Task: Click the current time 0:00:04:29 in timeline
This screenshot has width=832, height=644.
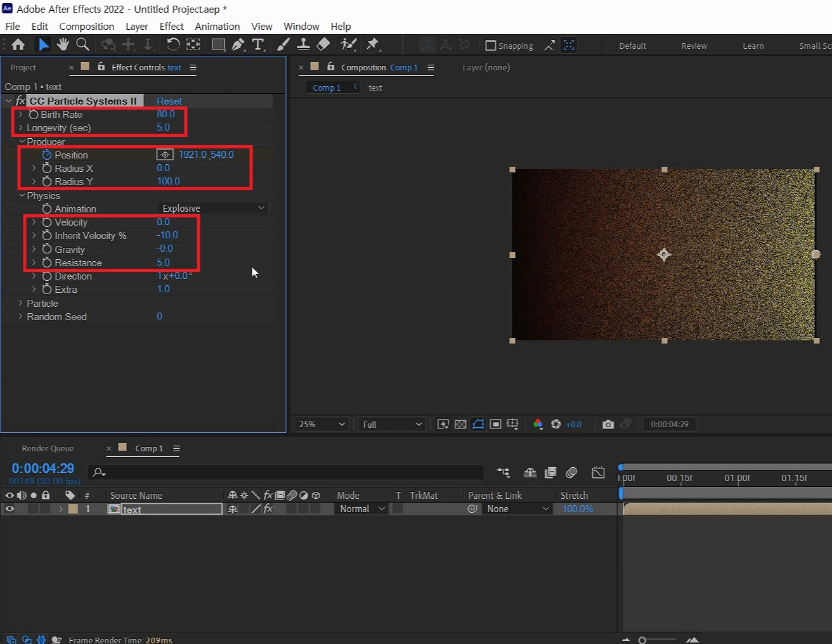Action: click(43, 468)
